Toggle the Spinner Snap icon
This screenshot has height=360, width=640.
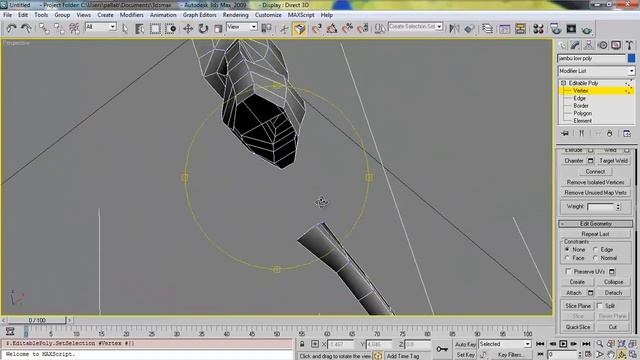tap(362, 28)
